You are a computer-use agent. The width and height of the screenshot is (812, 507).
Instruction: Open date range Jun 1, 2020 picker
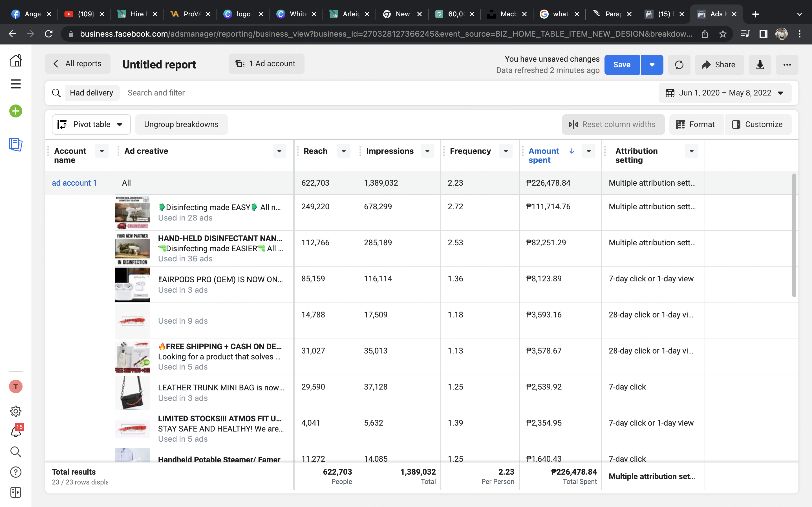(x=725, y=93)
